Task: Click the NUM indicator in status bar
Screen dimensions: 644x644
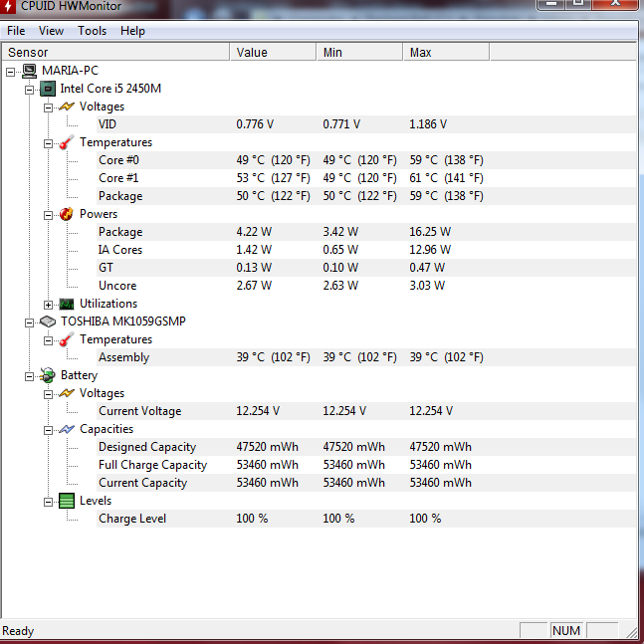Action: (566, 630)
